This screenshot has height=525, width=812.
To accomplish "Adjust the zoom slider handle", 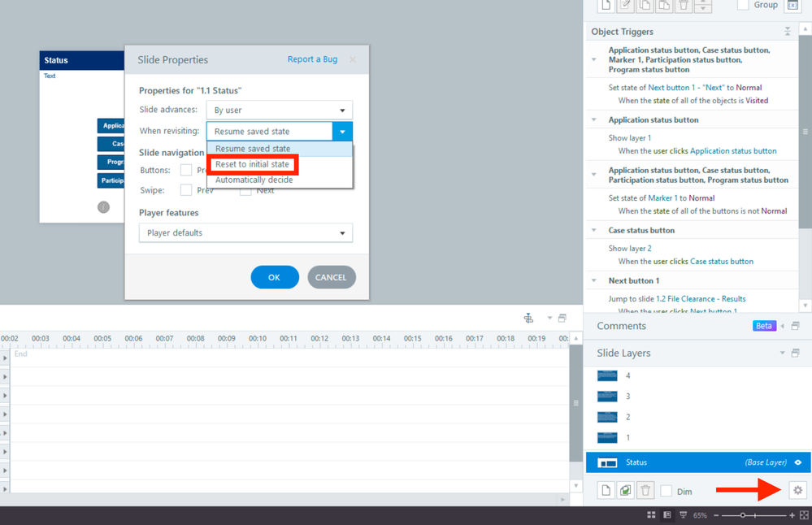I will tap(743, 515).
